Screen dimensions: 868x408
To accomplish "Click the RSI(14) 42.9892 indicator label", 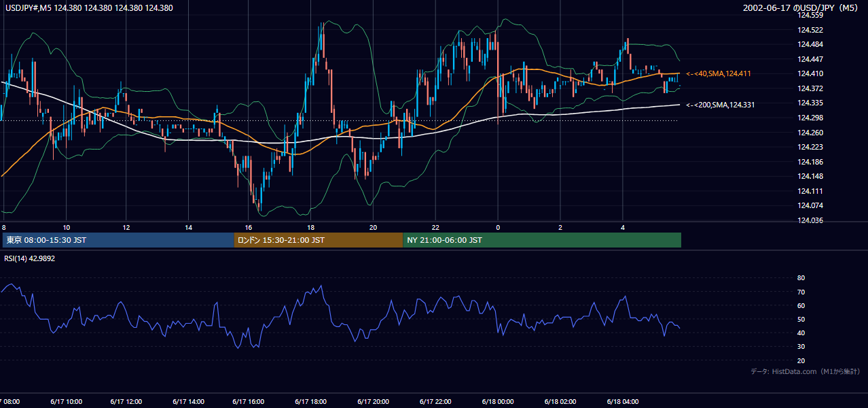I will pos(30,258).
